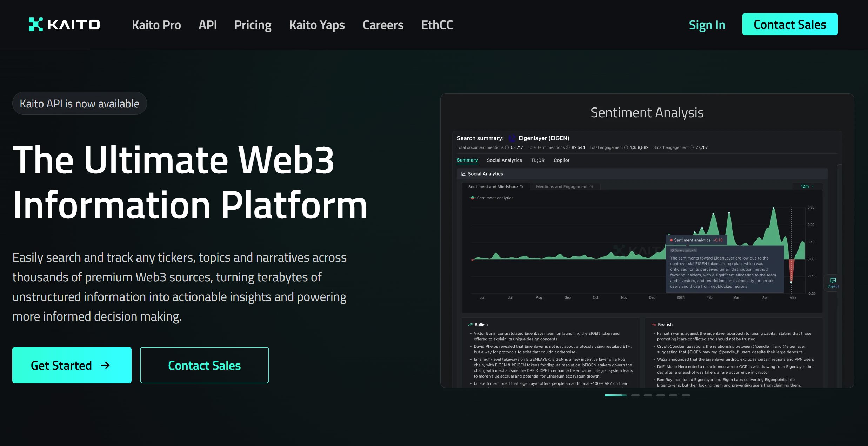The width and height of the screenshot is (868, 446).
Task: Click the Kaito API is now available badge
Action: coord(79,103)
